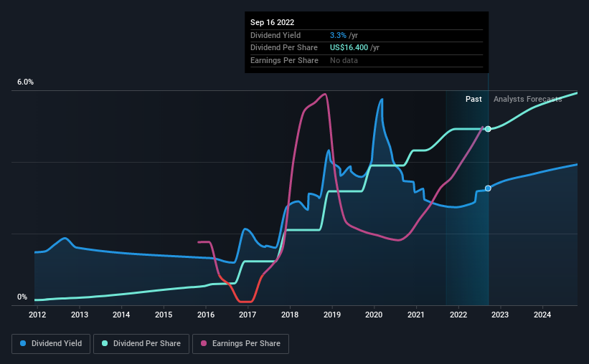The image size is (589, 364).
Task: Click the 6.0% y-axis label
Action: (25, 82)
